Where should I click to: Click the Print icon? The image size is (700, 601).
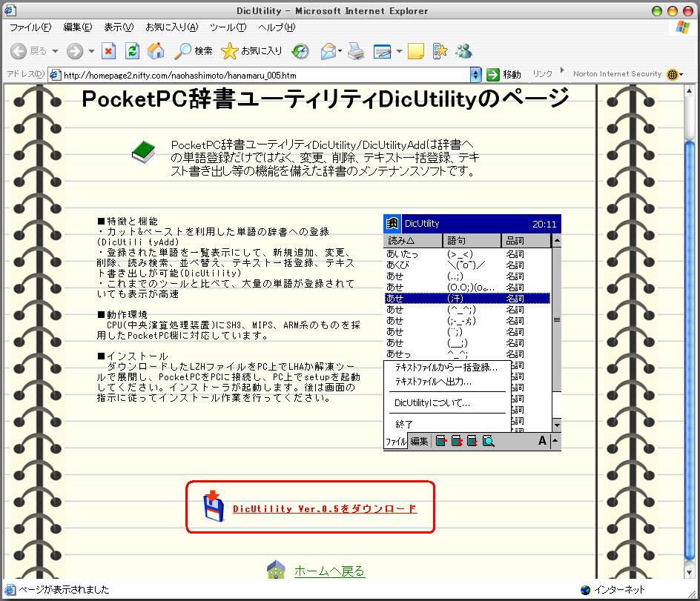point(356,51)
